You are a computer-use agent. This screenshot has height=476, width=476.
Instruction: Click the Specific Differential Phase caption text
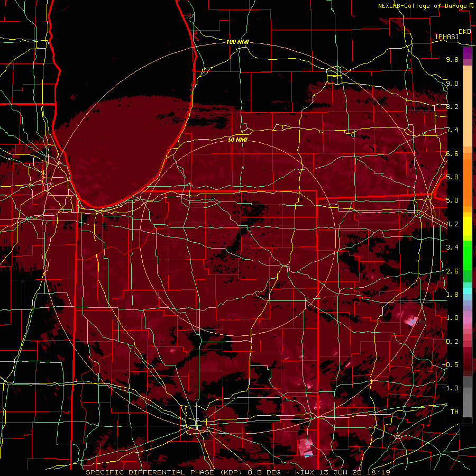tap(238, 472)
